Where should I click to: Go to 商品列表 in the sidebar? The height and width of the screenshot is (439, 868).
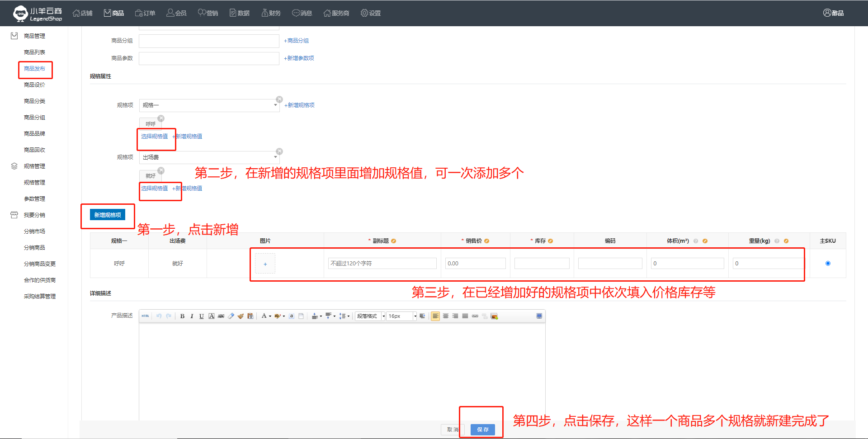pyautogui.click(x=34, y=52)
